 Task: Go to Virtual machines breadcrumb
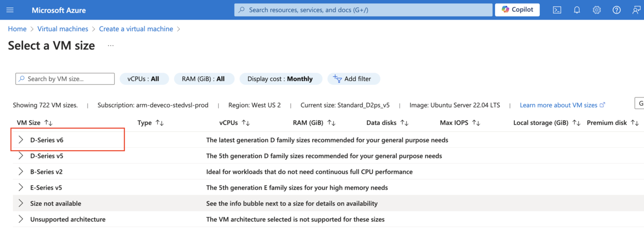pyautogui.click(x=63, y=29)
